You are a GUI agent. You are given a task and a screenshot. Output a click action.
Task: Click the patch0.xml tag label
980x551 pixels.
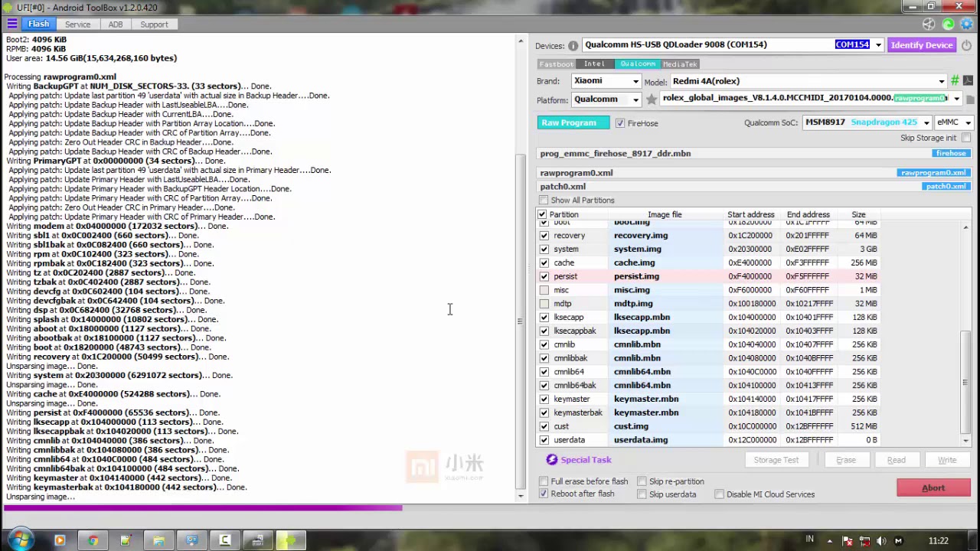coord(946,187)
